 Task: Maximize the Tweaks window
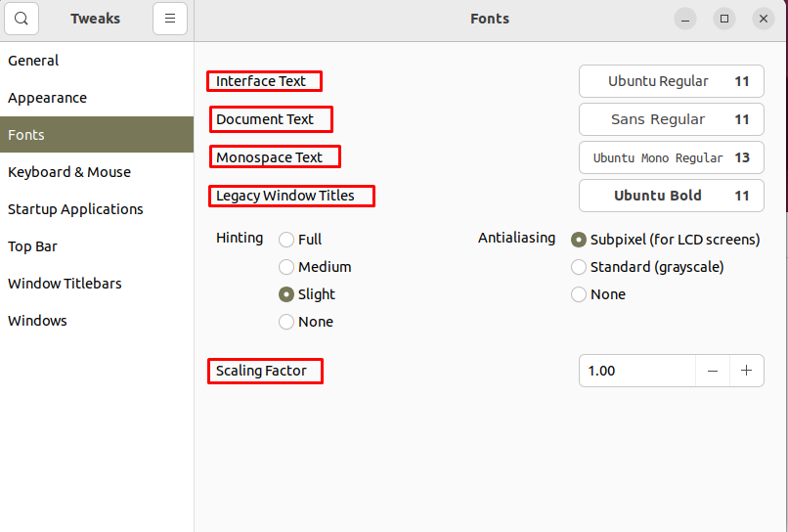(724, 19)
